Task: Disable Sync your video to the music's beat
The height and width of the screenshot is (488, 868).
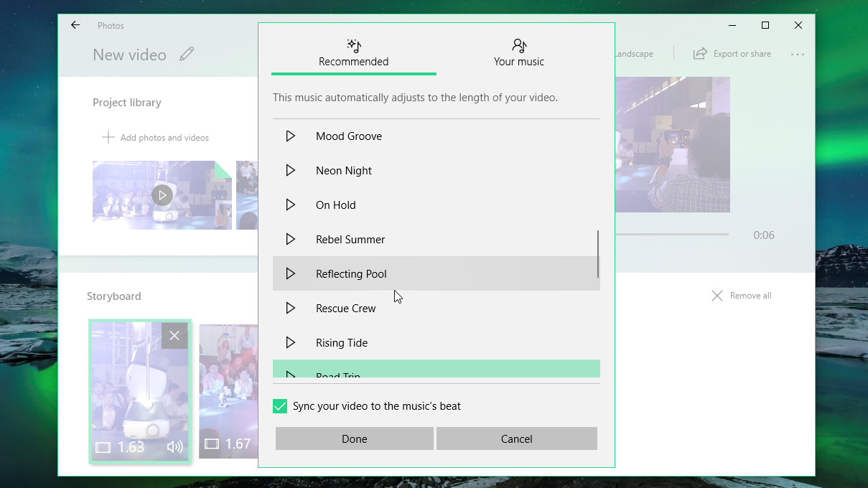Action: tap(279, 406)
